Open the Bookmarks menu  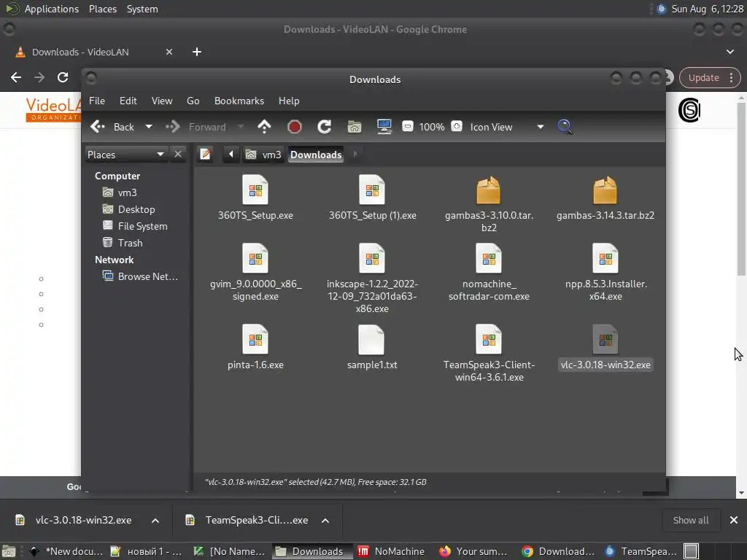coord(239,101)
